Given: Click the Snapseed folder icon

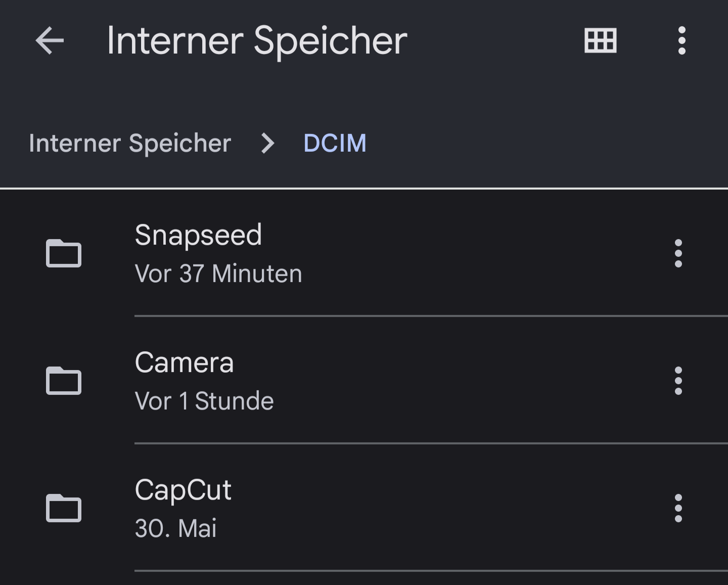Looking at the screenshot, I should 64,253.
